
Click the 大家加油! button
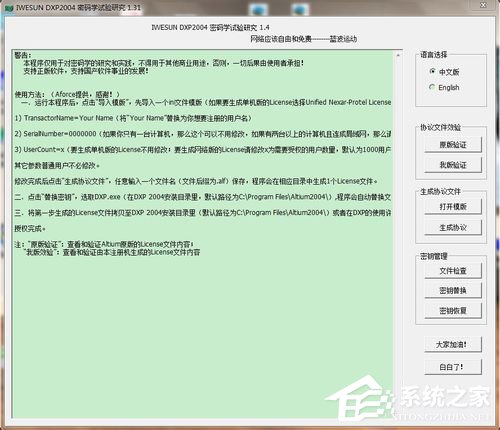pos(453,344)
